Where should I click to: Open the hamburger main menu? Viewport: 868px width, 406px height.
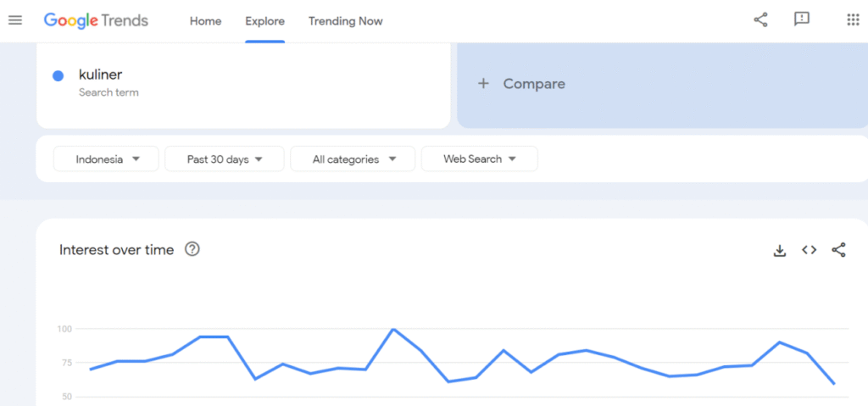[14, 20]
